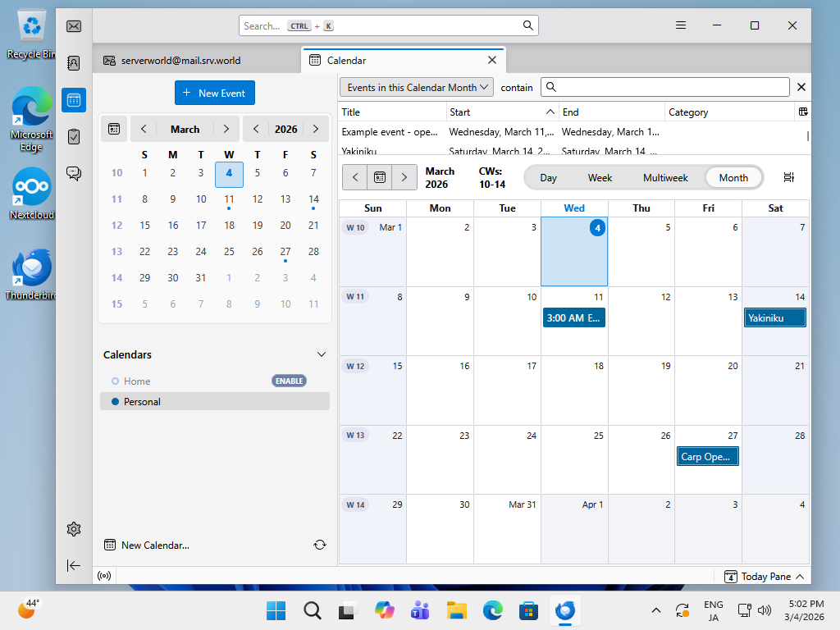The image size is (840, 630).
Task: Go to today button in main calendar toolbar
Action: coord(380,177)
